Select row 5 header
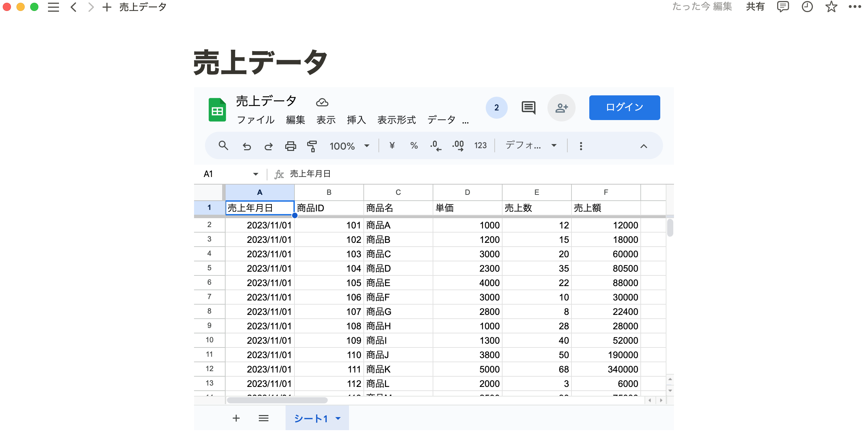The width and height of the screenshot is (868, 437). click(x=209, y=268)
